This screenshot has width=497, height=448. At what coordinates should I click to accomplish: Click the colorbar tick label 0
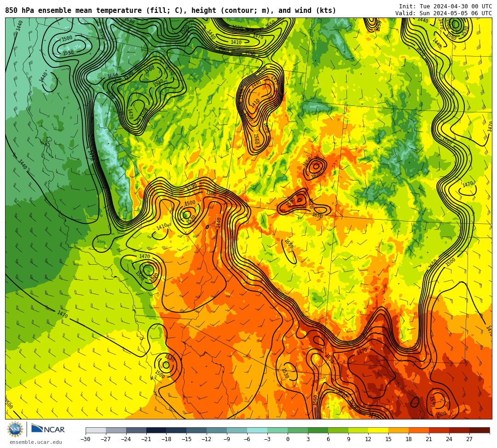coord(288,439)
